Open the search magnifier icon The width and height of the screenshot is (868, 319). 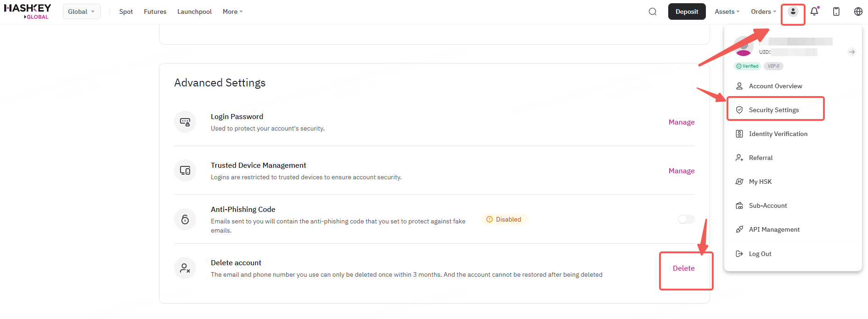tap(653, 11)
